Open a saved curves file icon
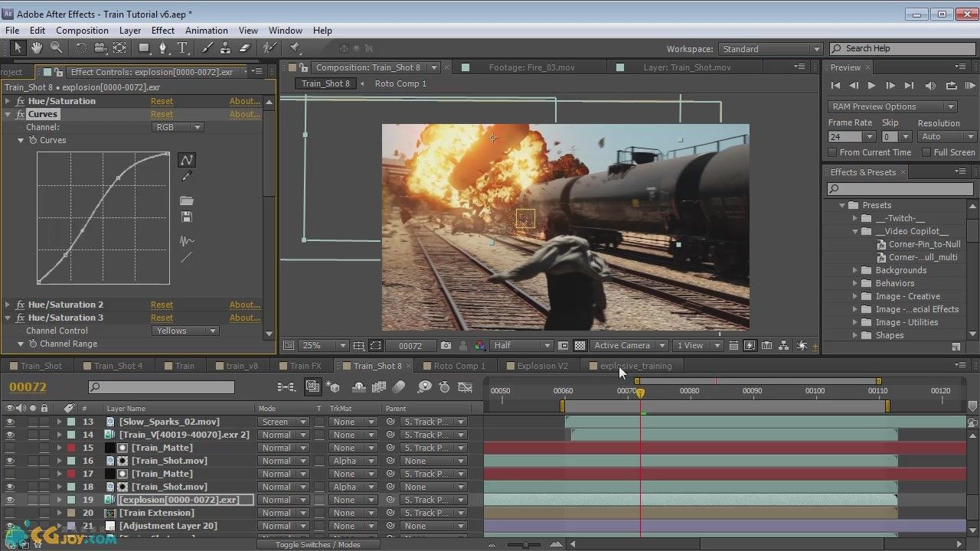980x551 pixels. tap(187, 201)
